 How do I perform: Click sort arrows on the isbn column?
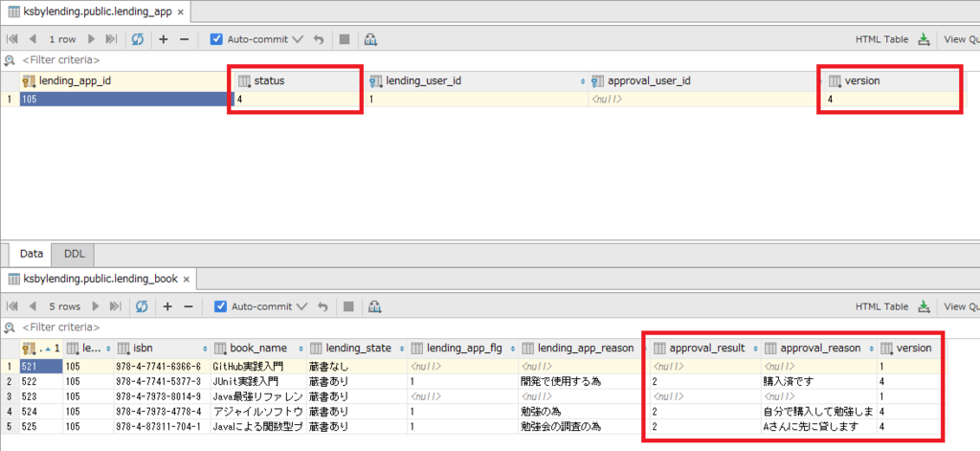point(206,349)
